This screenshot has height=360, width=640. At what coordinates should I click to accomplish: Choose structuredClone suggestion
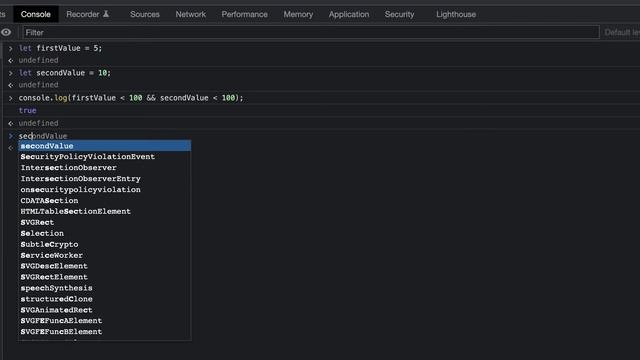[x=104, y=299]
